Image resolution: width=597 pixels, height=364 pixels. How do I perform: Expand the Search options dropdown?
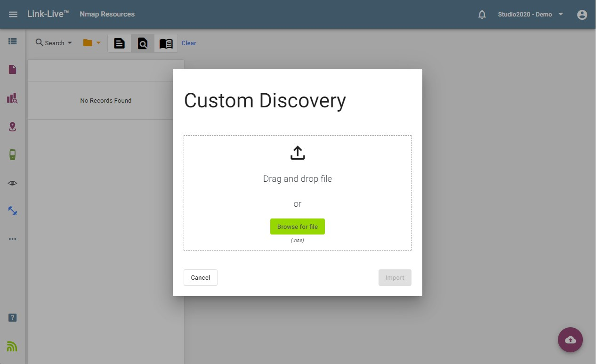(x=53, y=43)
